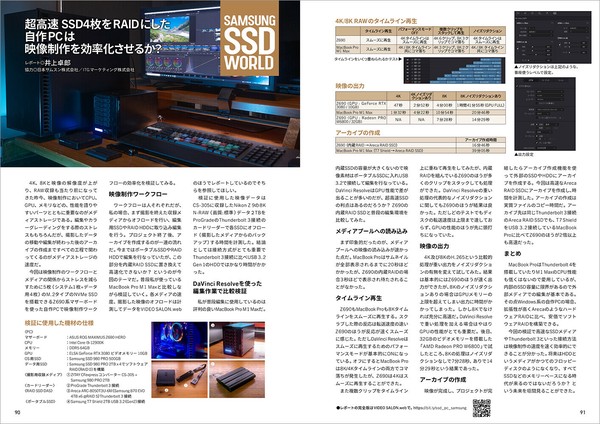Screen dimensions: 600x424
Task: Select the author name 井上卓郎
Action: (57, 62)
